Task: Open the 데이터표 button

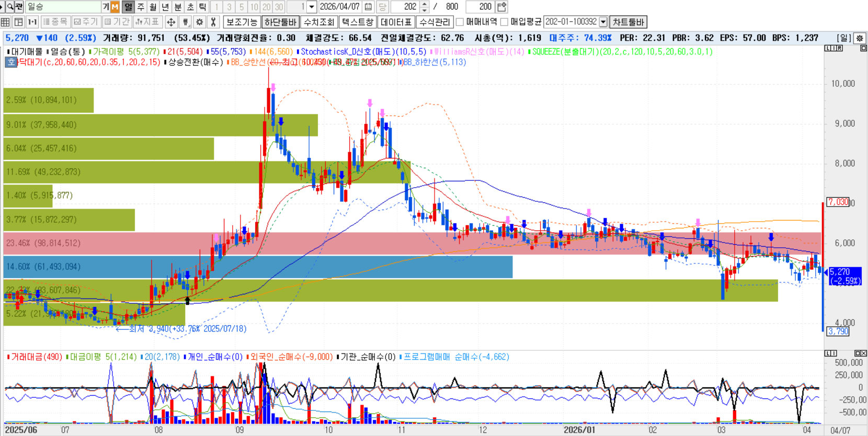Action: [x=396, y=22]
